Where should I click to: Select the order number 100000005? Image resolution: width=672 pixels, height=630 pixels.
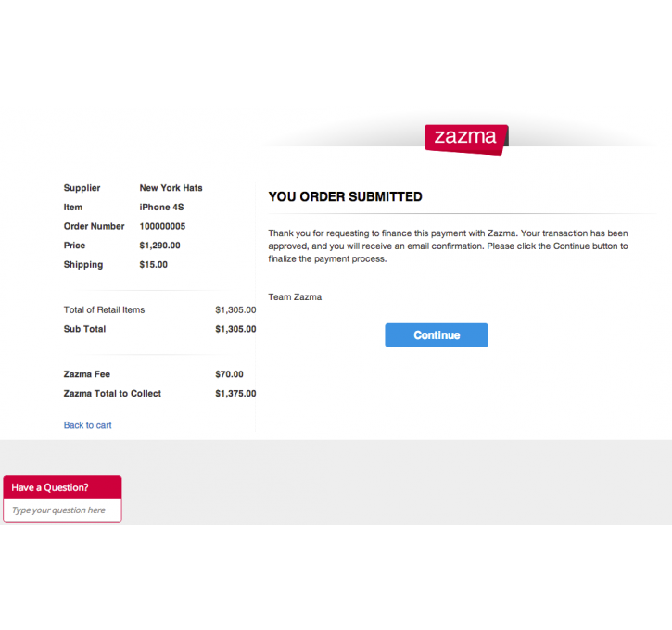click(162, 226)
